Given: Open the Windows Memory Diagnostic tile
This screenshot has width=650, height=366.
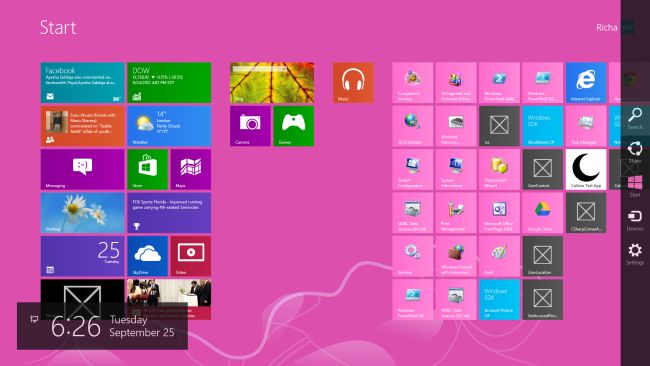Looking at the screenshot, I should tap(456, 126).
